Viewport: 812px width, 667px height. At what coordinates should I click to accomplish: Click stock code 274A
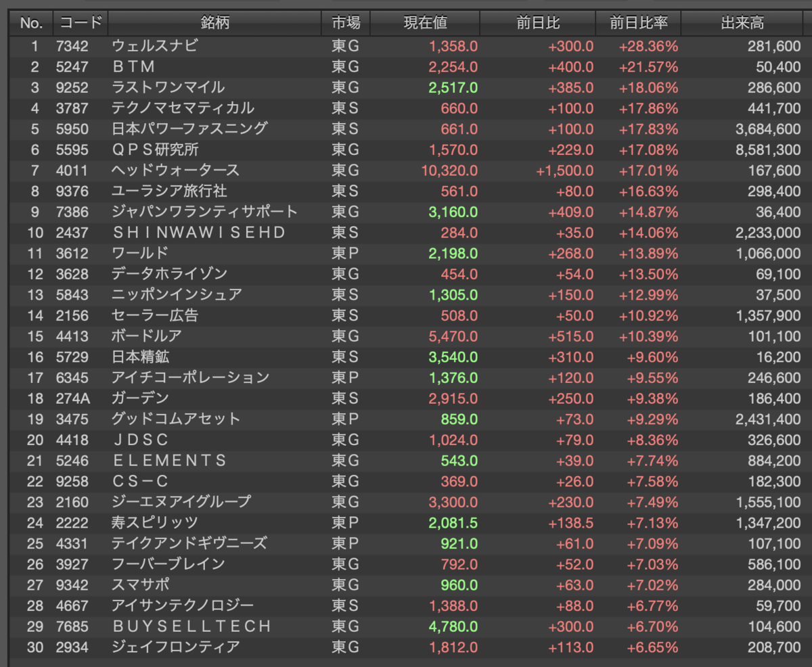74,398
